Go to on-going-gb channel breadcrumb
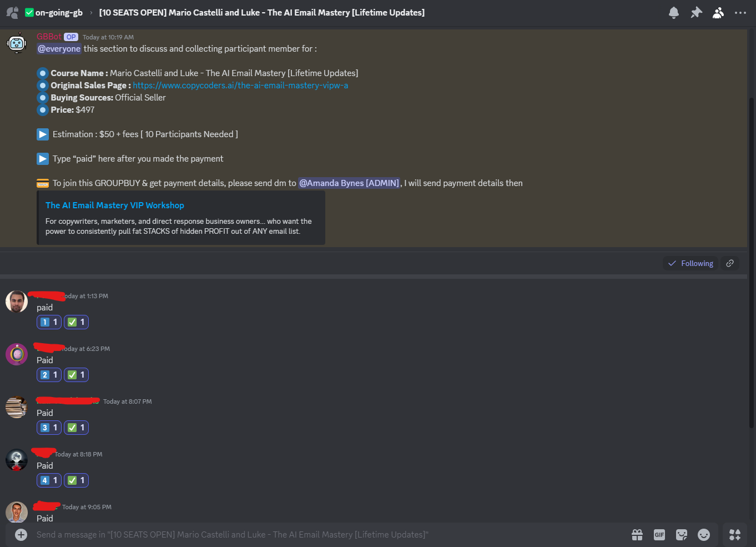Viewport: 756px width, 547px height. (x=59, y=13)
